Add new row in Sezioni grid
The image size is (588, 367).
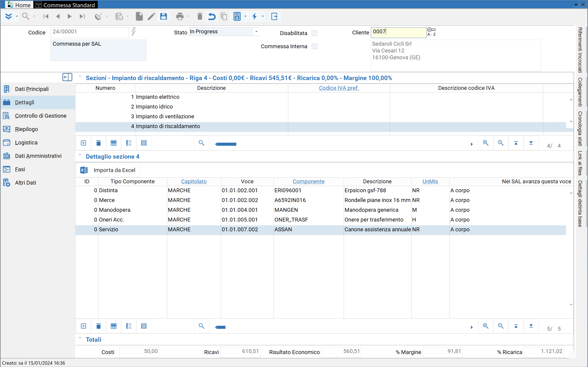(83, 143)
